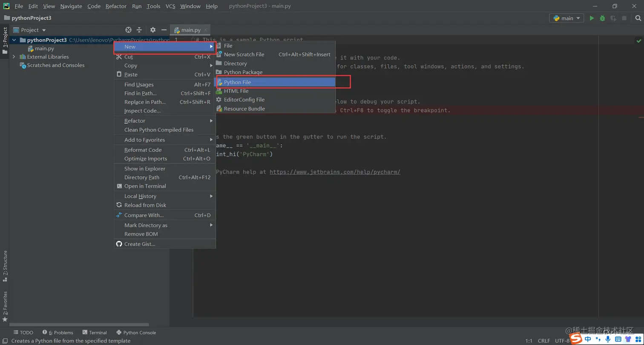Open the VCS menu
Image resolution: width=644 pixels, height=345 pixels.
170,6
